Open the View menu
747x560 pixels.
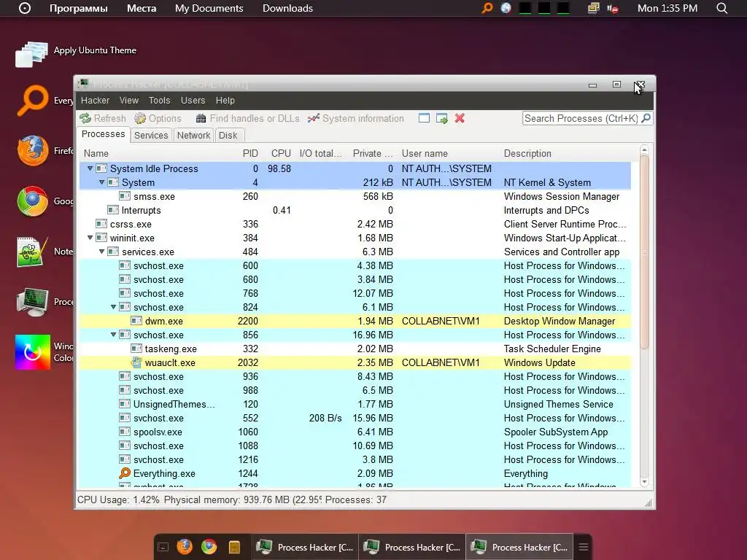coord(128,101)
